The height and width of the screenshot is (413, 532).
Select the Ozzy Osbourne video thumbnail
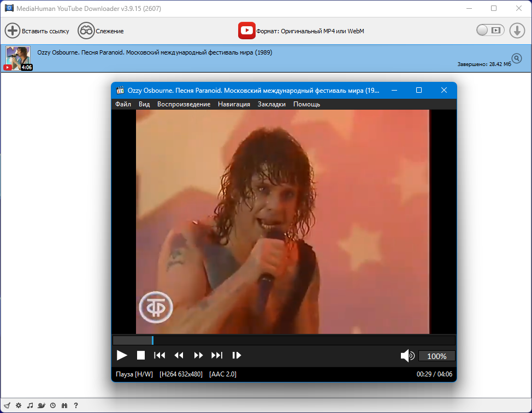point(19,58)
